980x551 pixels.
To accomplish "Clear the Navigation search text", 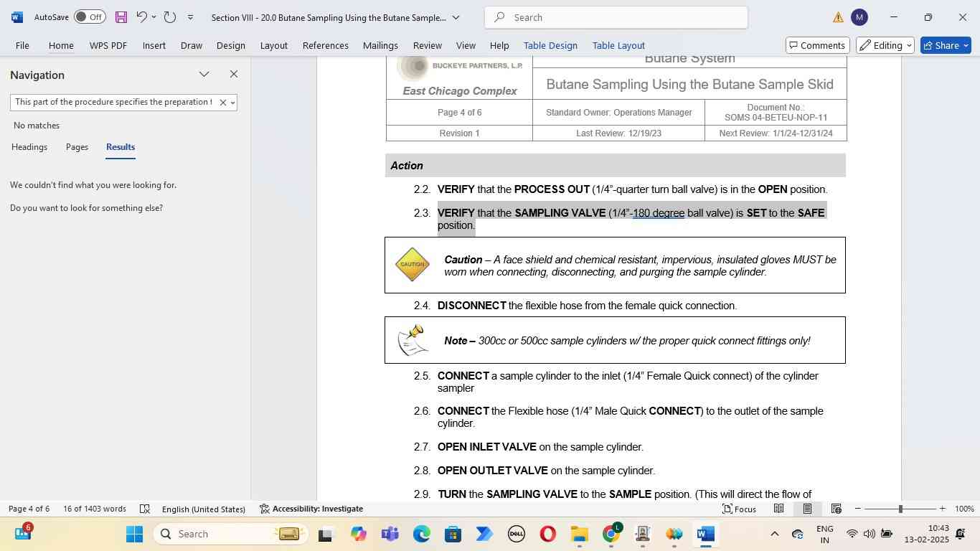I will pos(222,103).
